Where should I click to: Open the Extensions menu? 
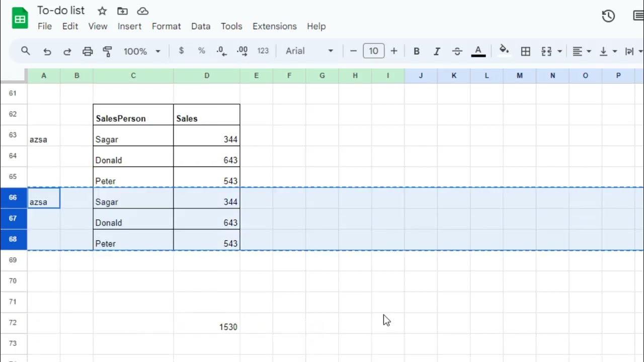pyautogui.click(x=275, y=26)
